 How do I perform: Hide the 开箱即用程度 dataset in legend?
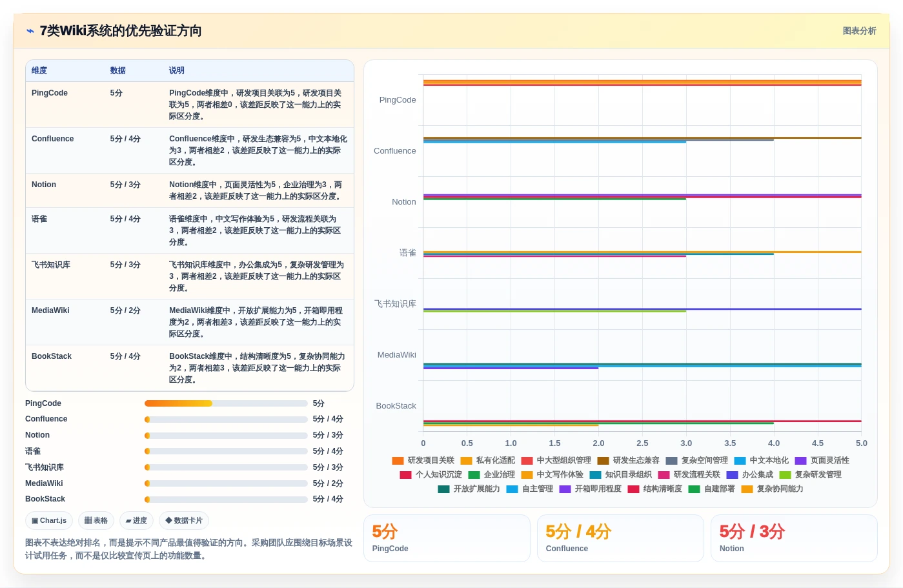tap(590, 489)
